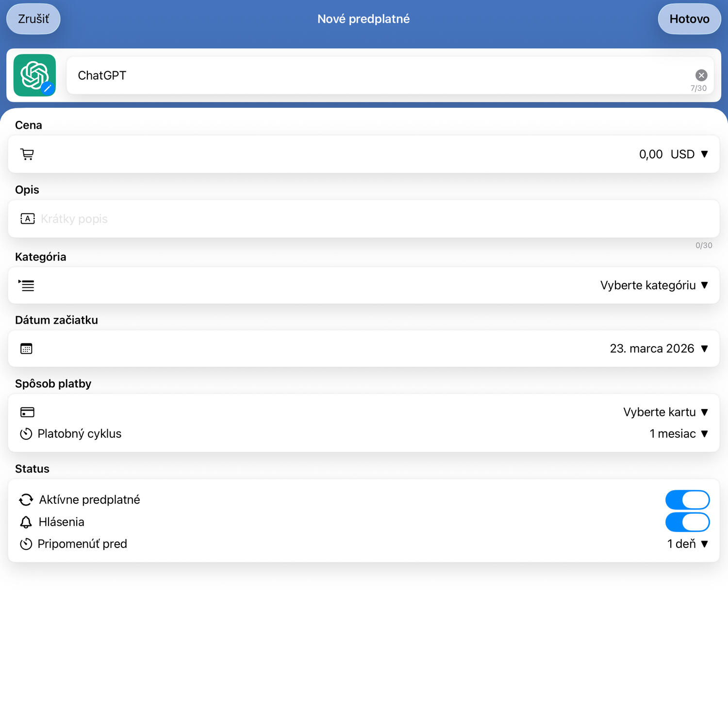Disable the Aktívne predplatné switch
The height and width of the screenshot is (728, 728).
[687, 500]
